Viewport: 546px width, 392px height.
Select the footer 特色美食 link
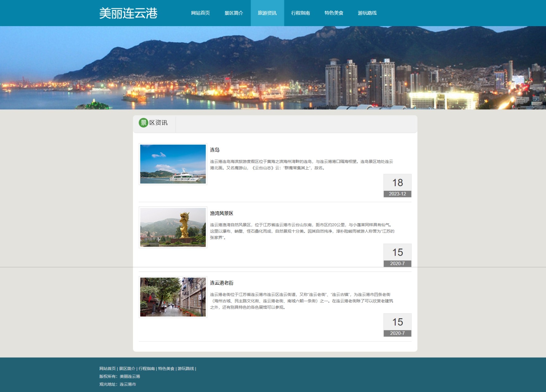coord(166,369)
